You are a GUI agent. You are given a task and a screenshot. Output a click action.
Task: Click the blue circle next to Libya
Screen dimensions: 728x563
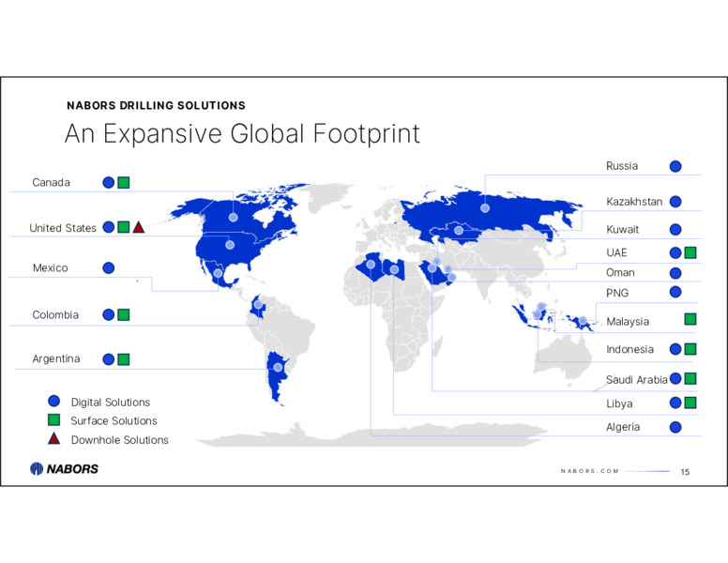pos(675,403)
